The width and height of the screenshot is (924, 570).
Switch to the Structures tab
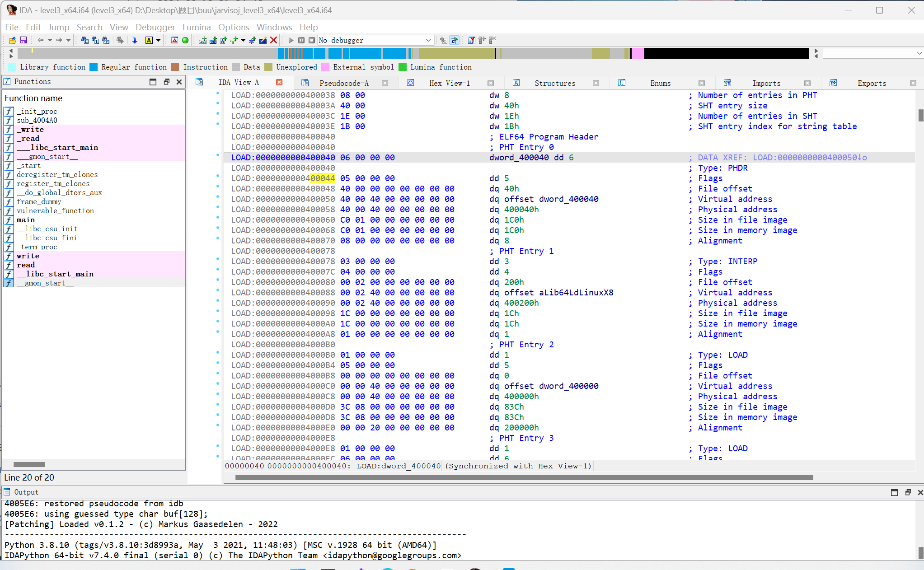pos(555,83)
